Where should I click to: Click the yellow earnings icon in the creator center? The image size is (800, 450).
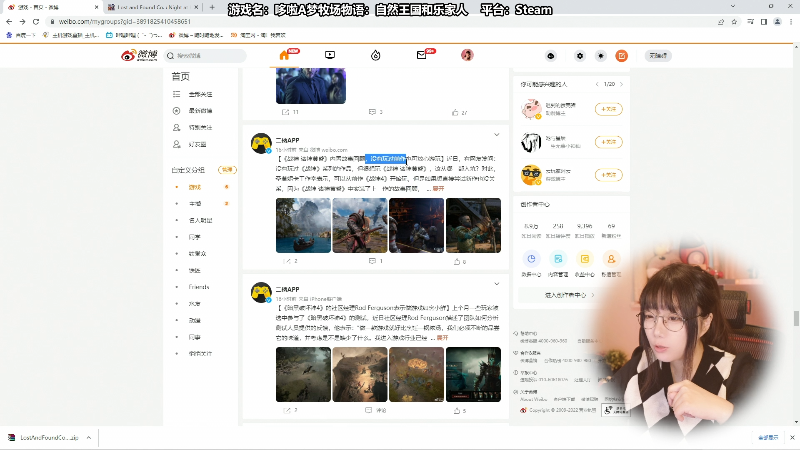(585, 259)
